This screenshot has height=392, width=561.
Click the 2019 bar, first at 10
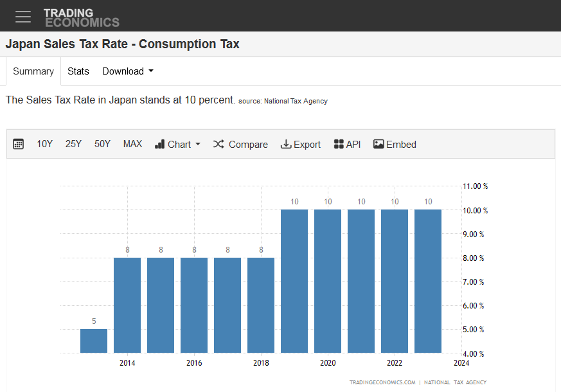(294, 281)
